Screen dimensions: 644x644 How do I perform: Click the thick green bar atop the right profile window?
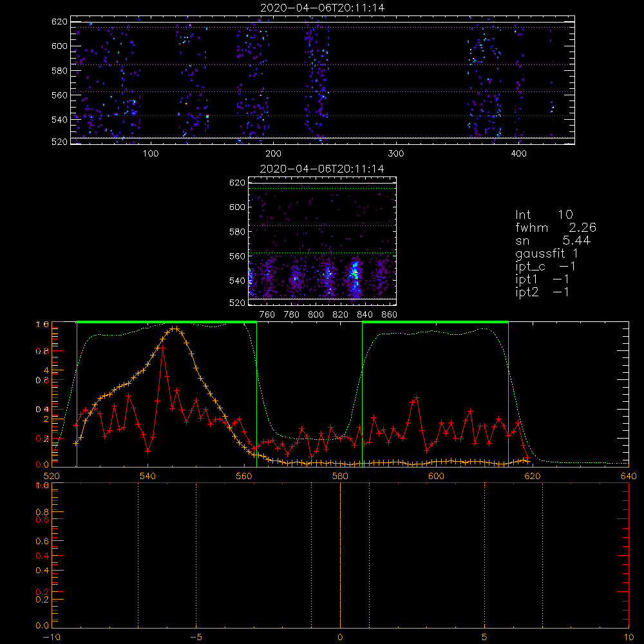[x=435, y=322]
